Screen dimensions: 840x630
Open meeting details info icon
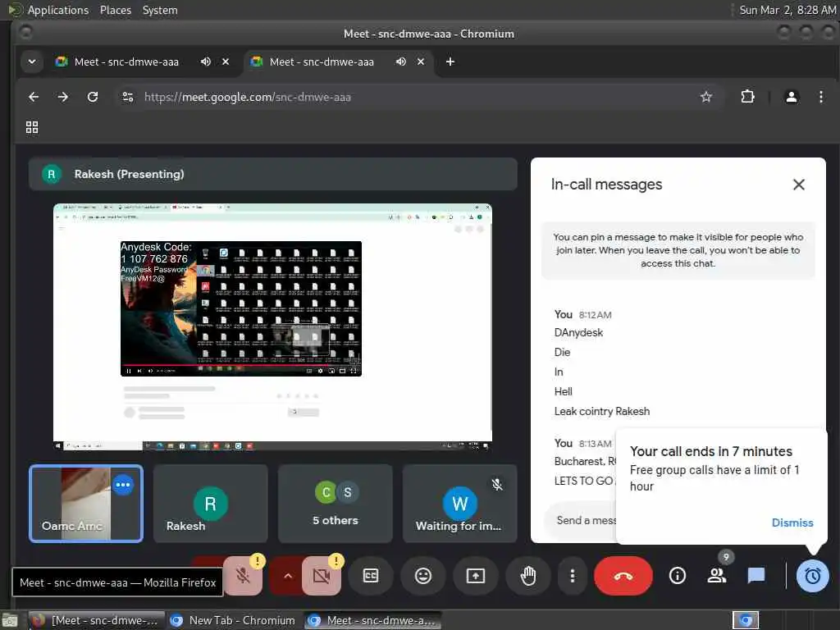tap(677, 576)
